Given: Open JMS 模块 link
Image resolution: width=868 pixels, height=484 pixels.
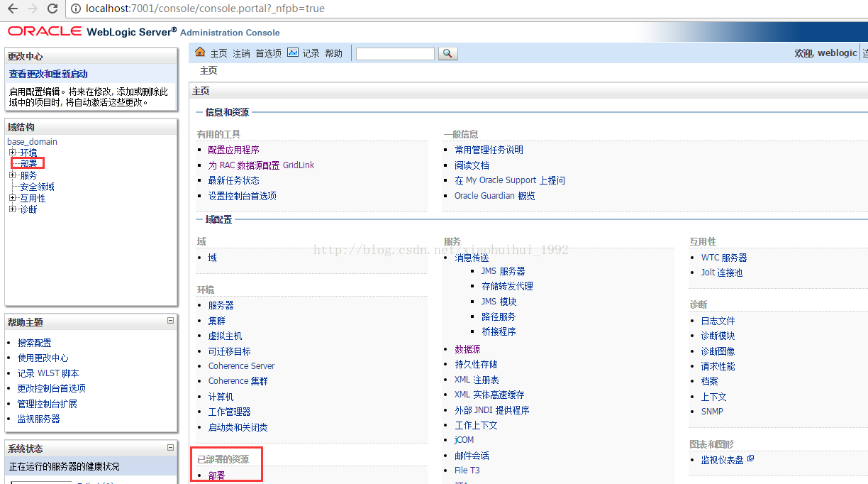Looking at the screenshot, I should pos(499,302).
